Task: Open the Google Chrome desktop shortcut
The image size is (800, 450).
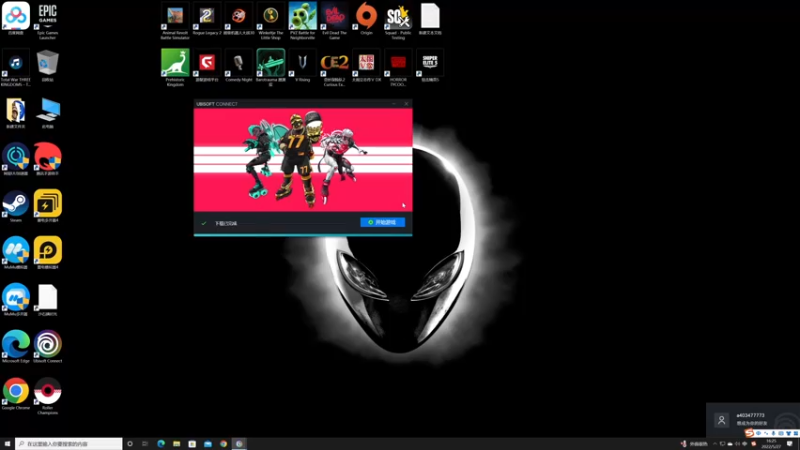Action: tap(16, 393)
